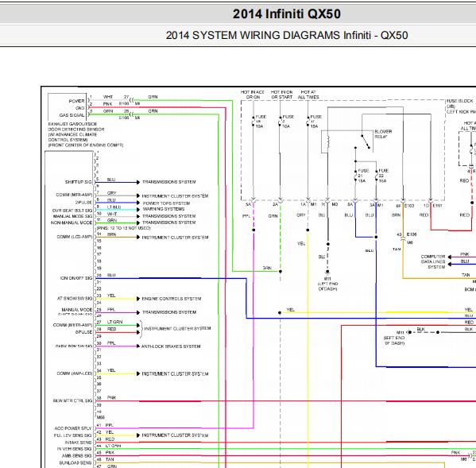Click the "LT BLU" wire color label
Viewport: 476px width, 468px height.
point(114,207)
